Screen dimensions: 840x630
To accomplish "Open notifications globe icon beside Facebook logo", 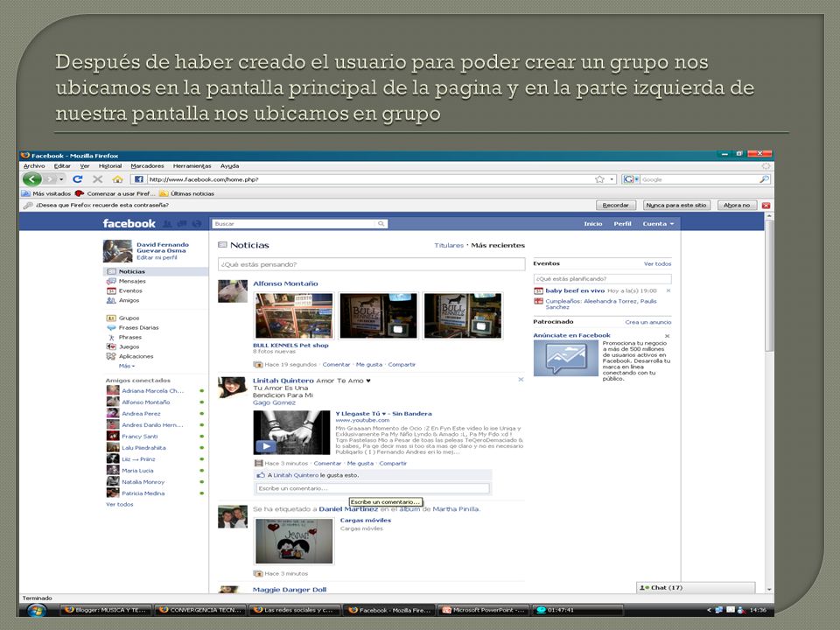I will [197, 224].
